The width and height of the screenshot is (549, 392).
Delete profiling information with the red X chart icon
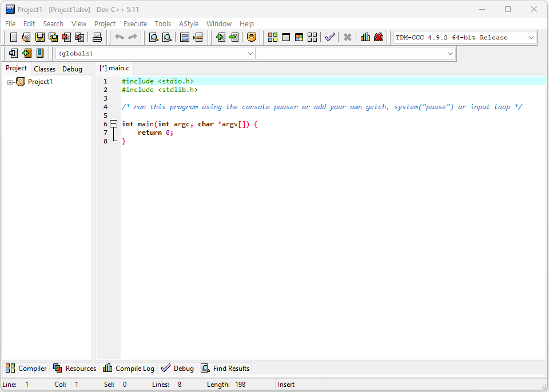379,37
